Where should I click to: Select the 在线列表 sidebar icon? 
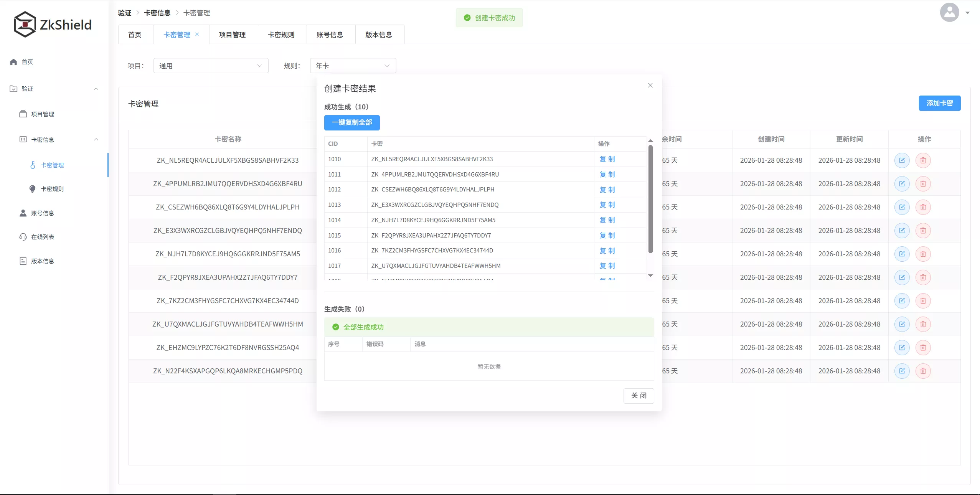pyautogui.click(x=23, y=237)
